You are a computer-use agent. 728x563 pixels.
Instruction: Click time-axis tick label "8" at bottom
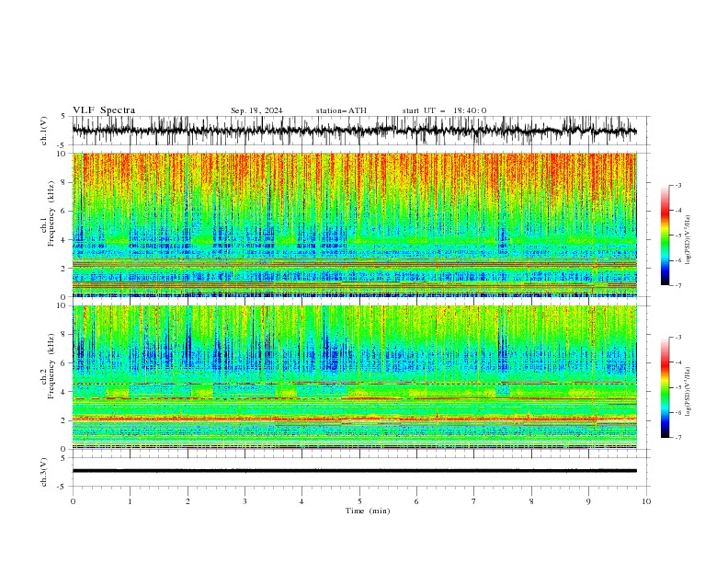[531, 501]
